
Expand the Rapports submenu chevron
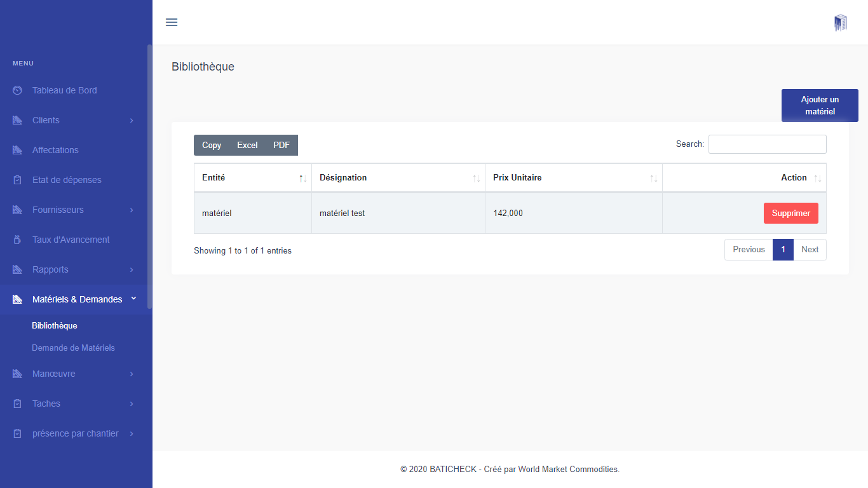pos(132,269)
